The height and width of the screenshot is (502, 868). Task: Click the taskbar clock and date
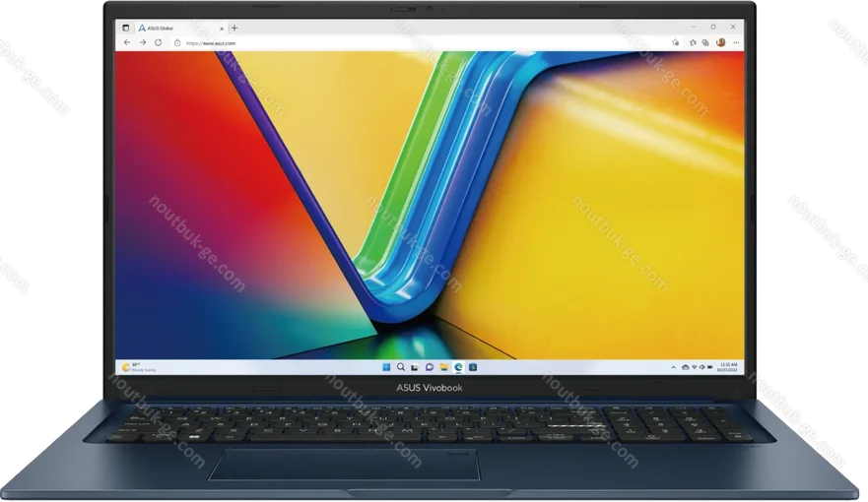pos(728,367)
